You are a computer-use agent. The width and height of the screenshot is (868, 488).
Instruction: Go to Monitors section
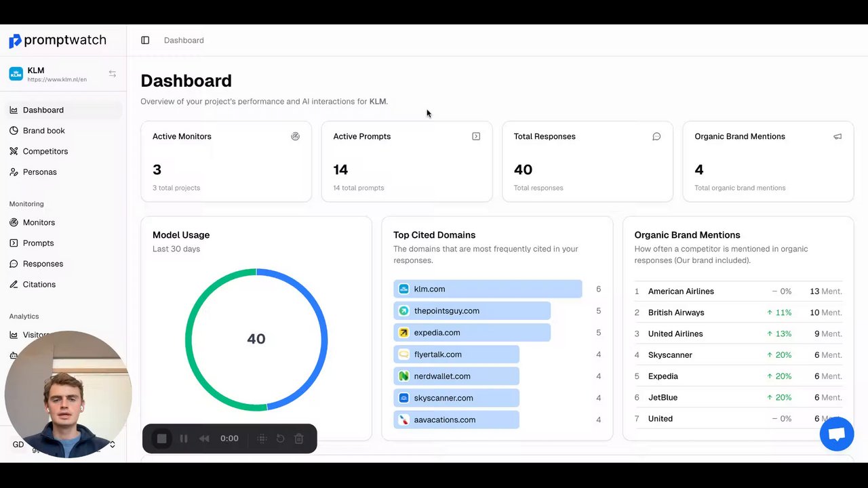pyautogui.click(x=63, y=222)
